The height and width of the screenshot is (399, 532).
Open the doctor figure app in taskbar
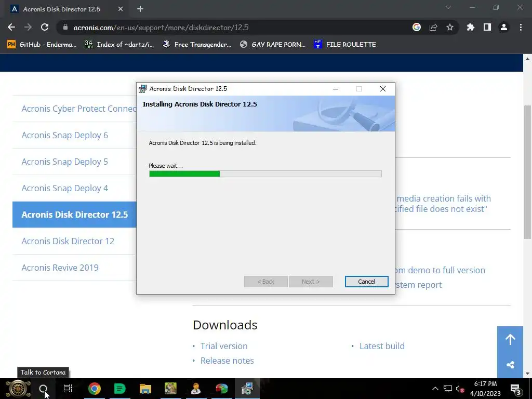coord(196,389)
